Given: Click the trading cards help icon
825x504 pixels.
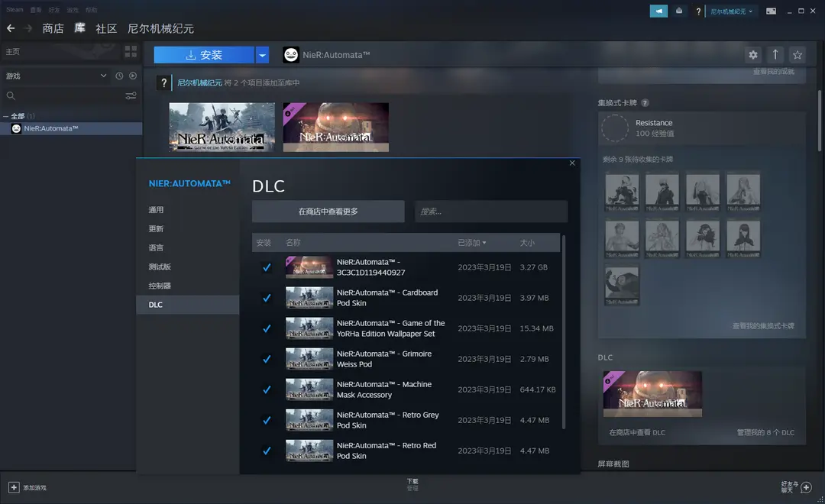Looking at the screenshot, I should (645, 103).
